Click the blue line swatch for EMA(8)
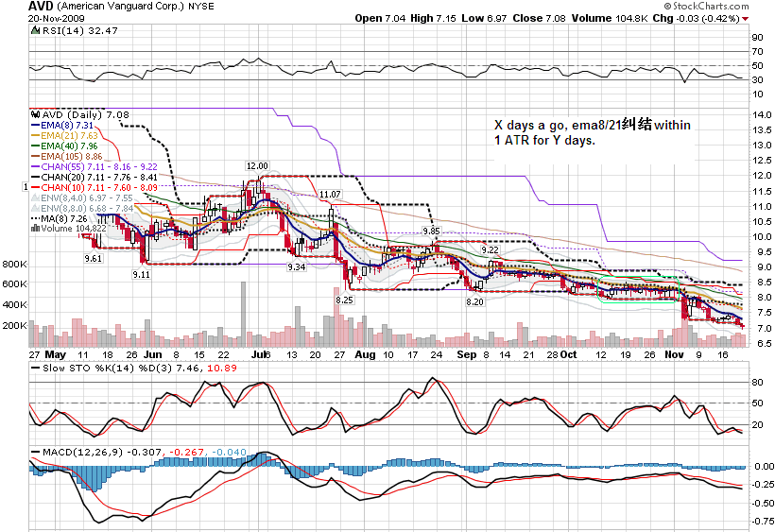Screen dimensions: 775x532 pyautogui.click(x=35, y=126)
